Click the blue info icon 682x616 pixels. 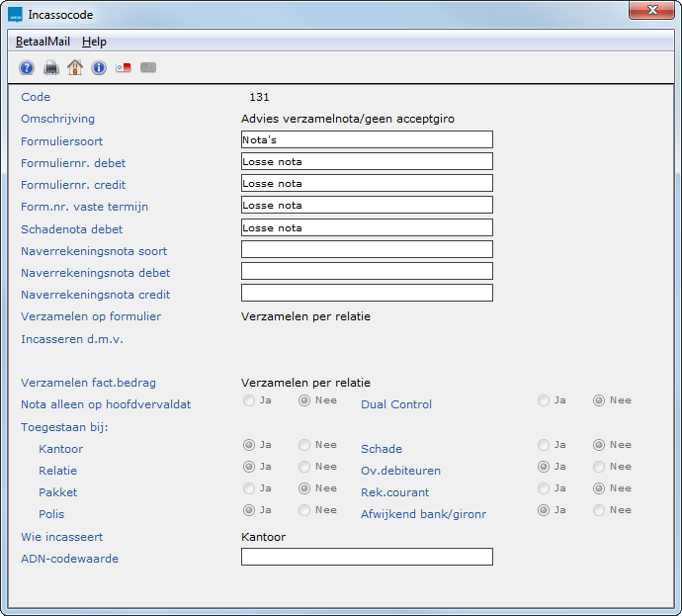point(99,68)
